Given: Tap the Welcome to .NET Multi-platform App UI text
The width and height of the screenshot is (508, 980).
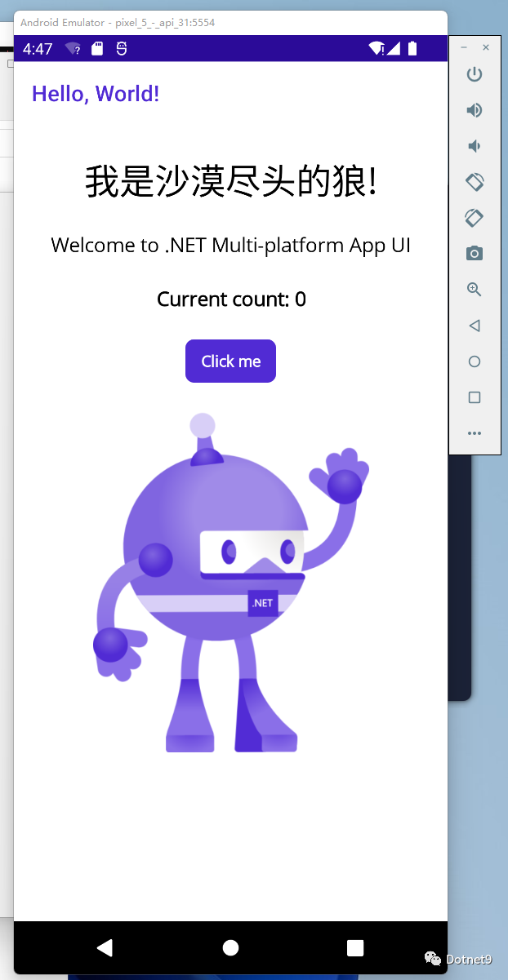Looking at the screenshot, I should (x=230, y=245).
